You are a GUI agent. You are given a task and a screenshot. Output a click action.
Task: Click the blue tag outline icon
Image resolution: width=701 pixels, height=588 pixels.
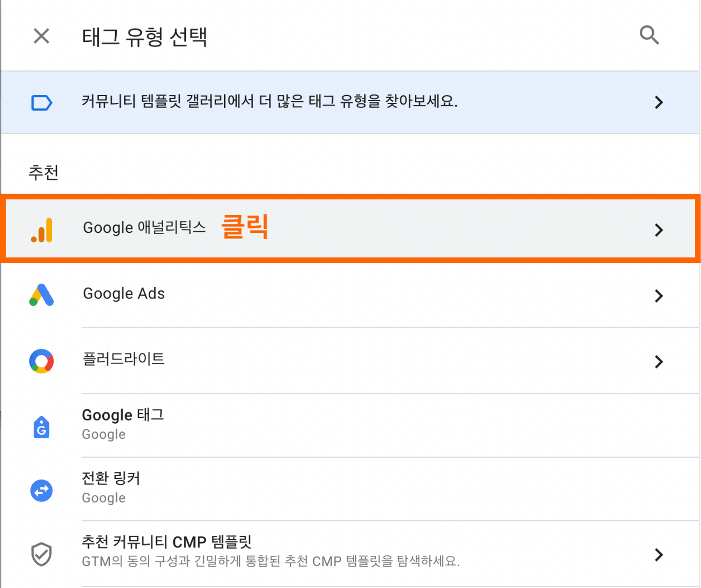pyautogui.click(x=42, y=103)
